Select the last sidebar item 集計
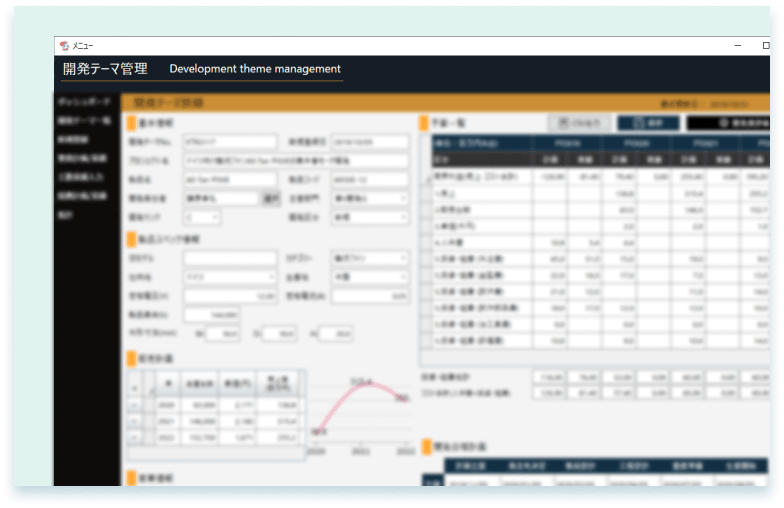Image resolution: width=784 pixels, height=508 pixels. (x=66, y=214)
